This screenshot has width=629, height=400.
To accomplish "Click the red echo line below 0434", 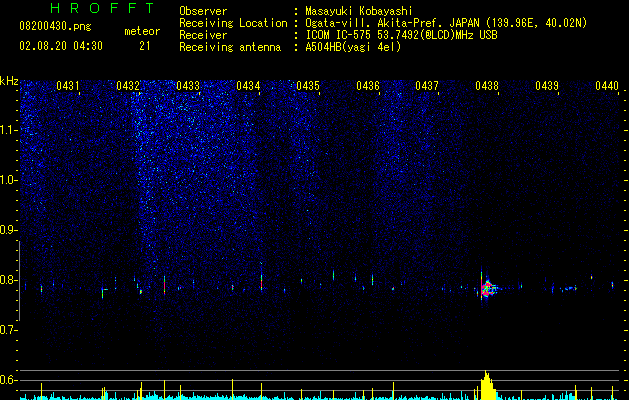I will click(261, 281).
